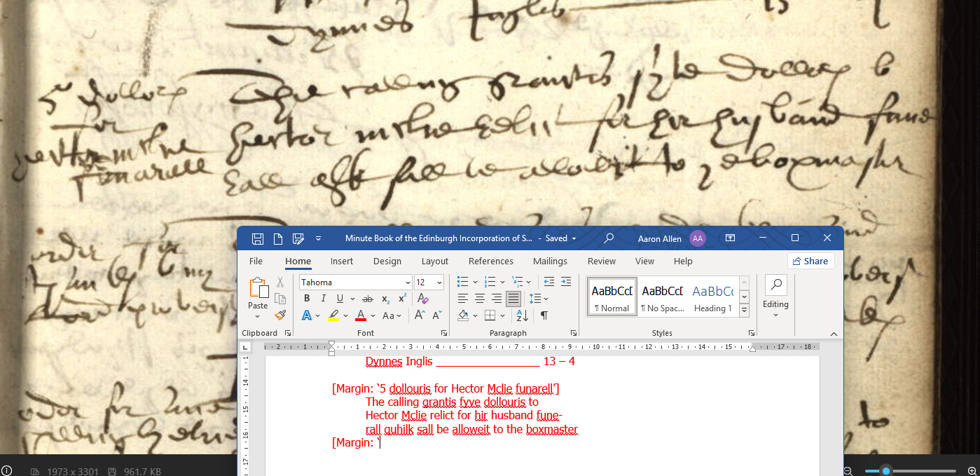Click the Save icon in title bar
This screenshot has height=476, width=980.
click(258, 238)
